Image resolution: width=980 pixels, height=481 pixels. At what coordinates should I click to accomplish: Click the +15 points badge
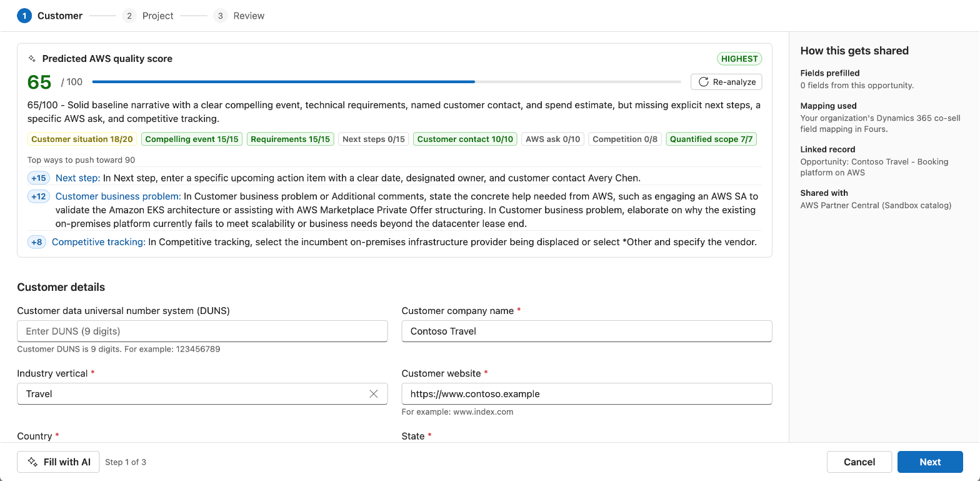click(x=39, y=178)
